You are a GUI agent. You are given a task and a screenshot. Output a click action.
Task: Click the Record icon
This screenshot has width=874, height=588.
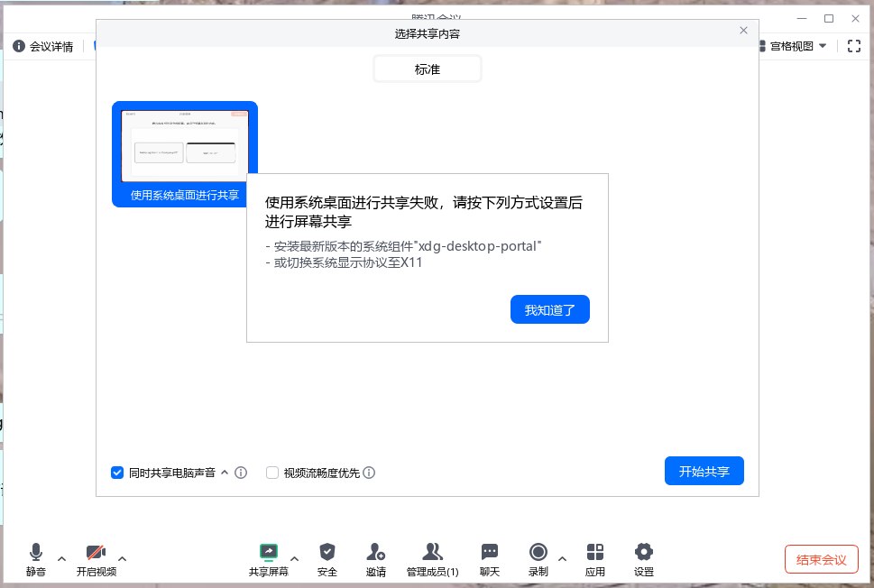[538, 552]
